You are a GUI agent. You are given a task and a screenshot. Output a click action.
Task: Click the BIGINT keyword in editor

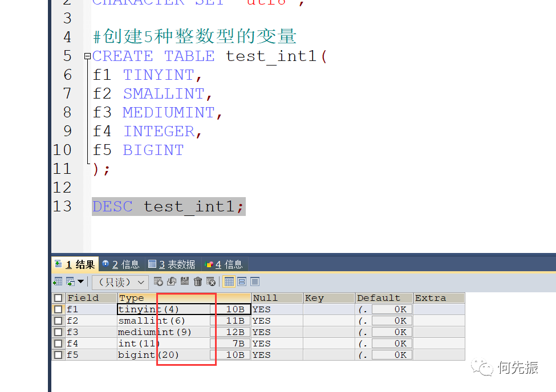pyautogui.click(x=153, y=150)
